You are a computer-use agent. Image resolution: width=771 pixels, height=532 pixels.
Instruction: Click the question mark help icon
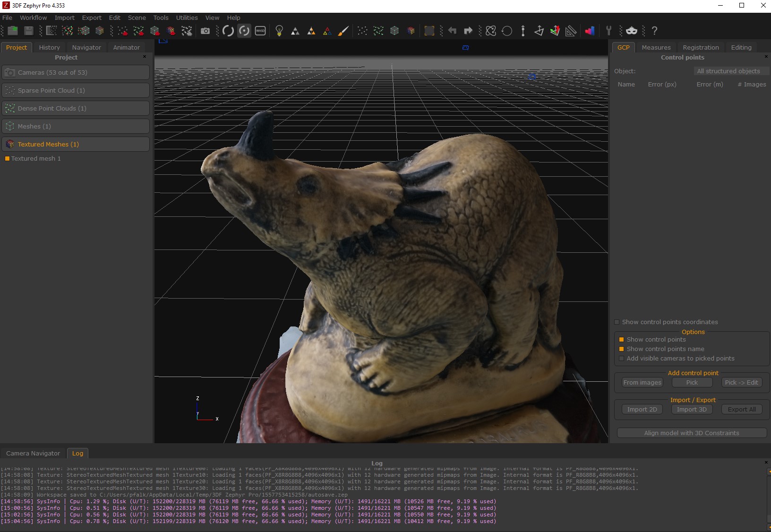point(654,31)
